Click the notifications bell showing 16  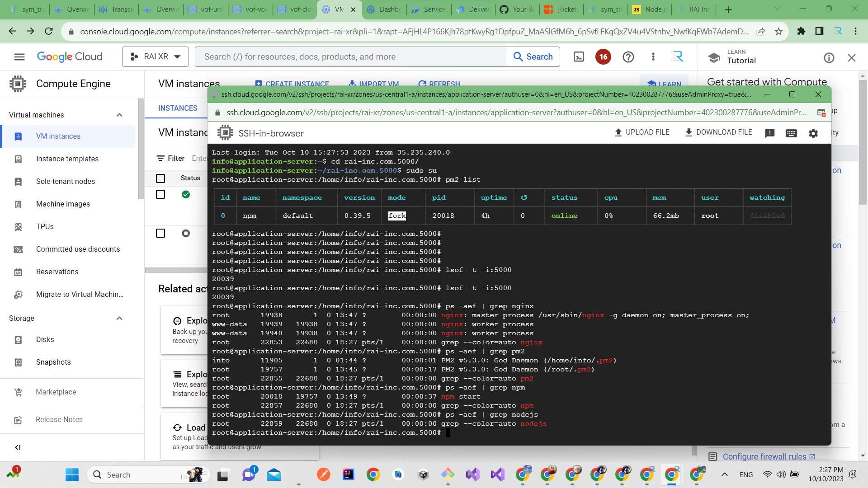pos(603,56)
